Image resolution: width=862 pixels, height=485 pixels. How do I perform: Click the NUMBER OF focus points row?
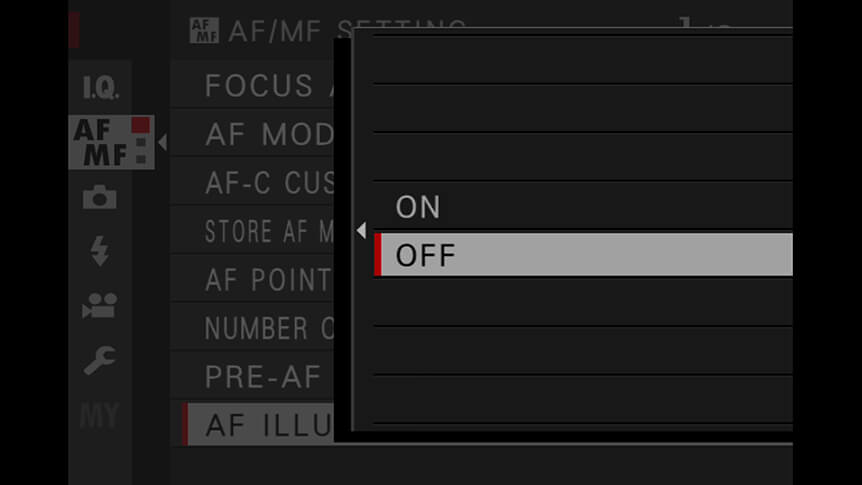[252, 328]
